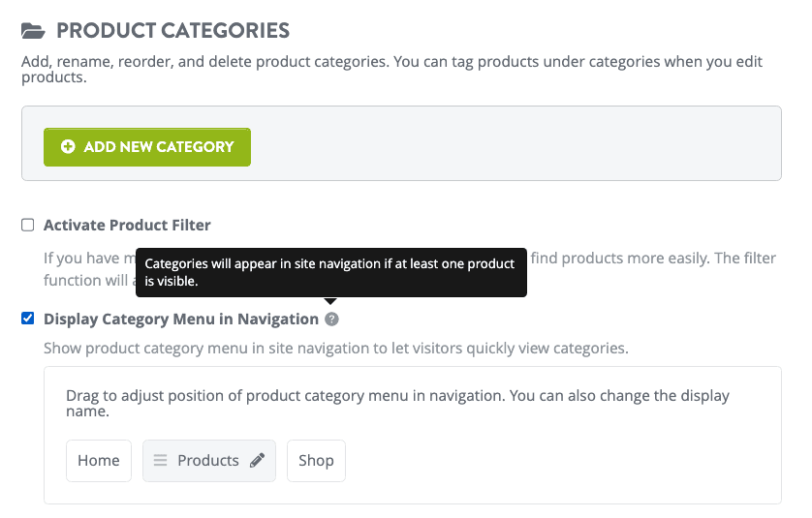Click empty area of the gray Add Category panel
This screenshot has width=812, height=518.
click(514, 145)
